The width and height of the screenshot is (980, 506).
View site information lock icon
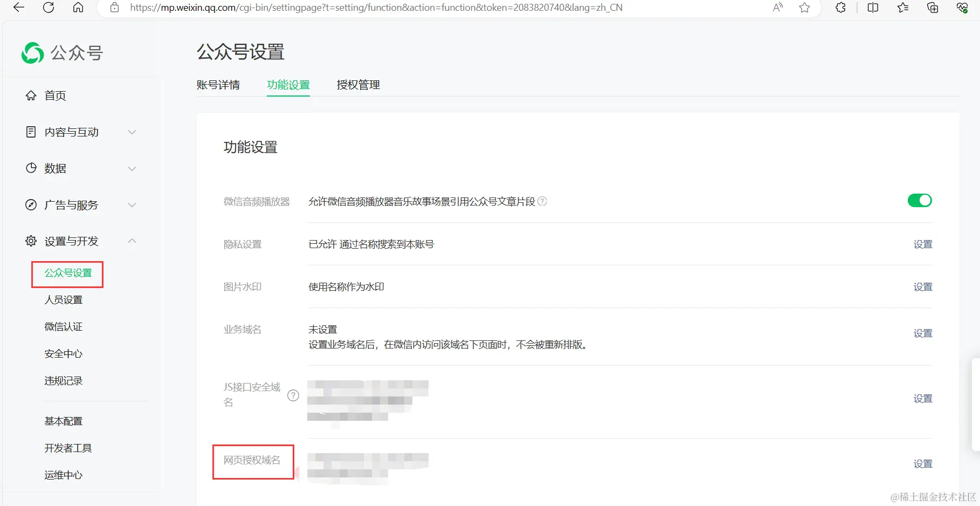point(114,8)
